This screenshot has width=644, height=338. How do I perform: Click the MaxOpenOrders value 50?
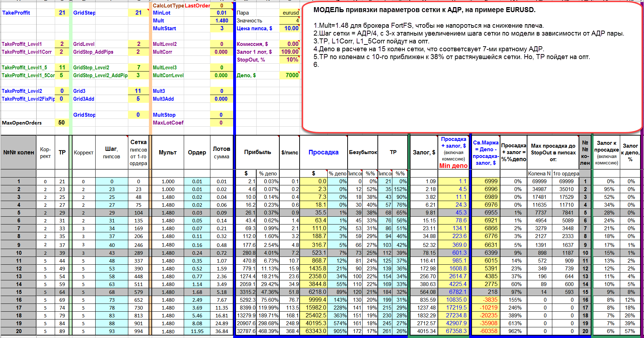[62, 123]
